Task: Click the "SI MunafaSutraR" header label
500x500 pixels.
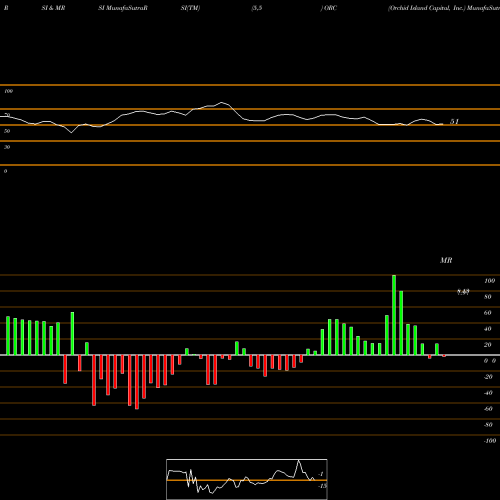Action: tap(123, 8)
